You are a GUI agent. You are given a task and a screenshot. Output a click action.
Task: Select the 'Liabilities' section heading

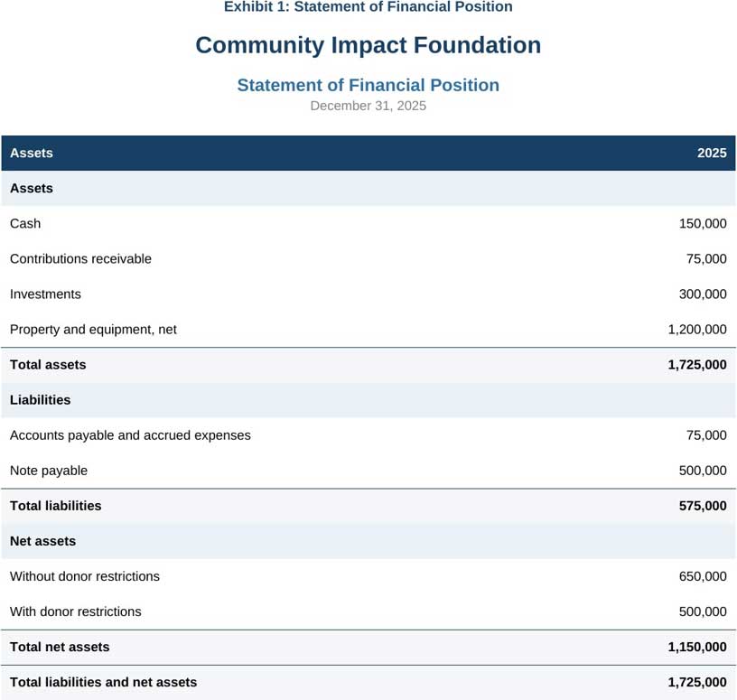click(41, 399)
